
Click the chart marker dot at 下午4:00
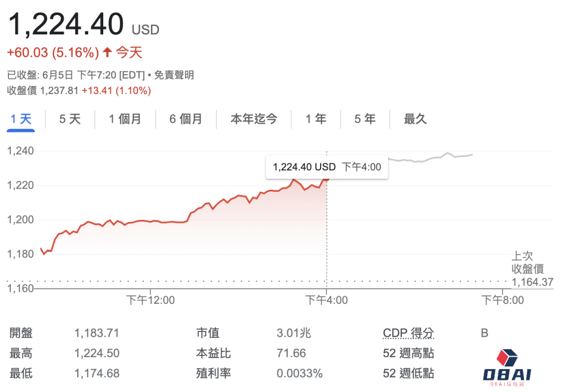point(327,179)
